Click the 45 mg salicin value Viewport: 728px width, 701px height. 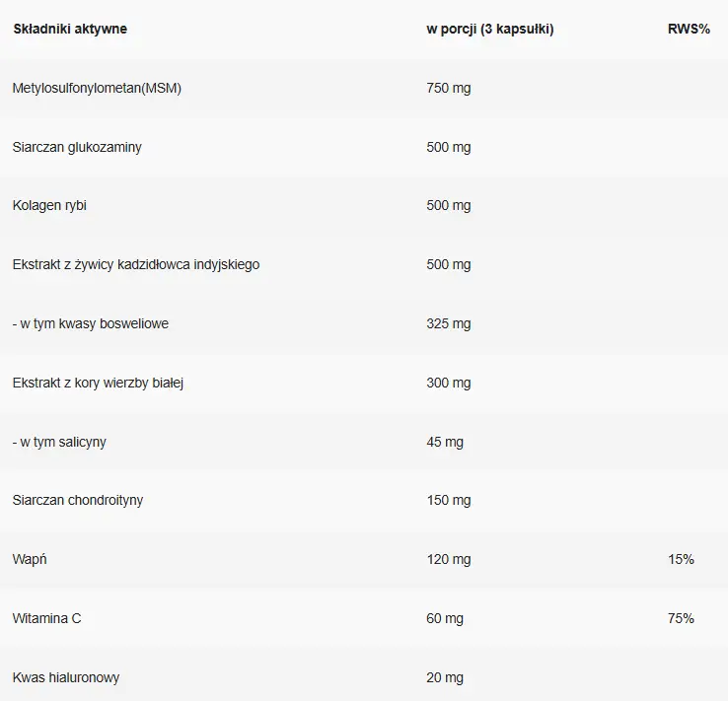pyautogui.click(x=445, y=442)
